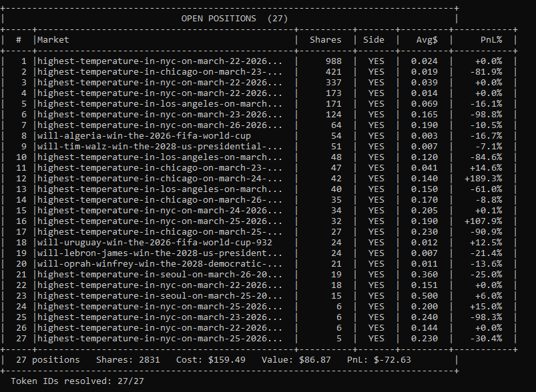Click the 337 shares value
536x392 pixels.
click(334, 82)
